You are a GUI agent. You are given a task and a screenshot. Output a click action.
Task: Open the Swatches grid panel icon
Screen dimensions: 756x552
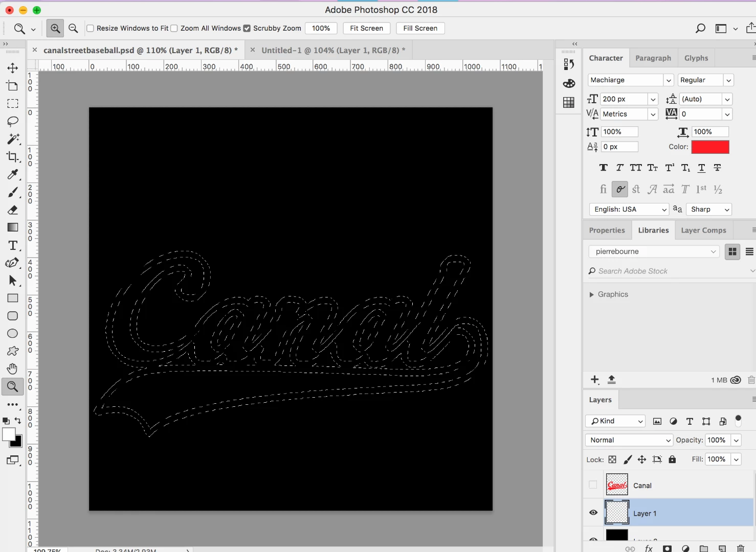click(x=569, y=103)
